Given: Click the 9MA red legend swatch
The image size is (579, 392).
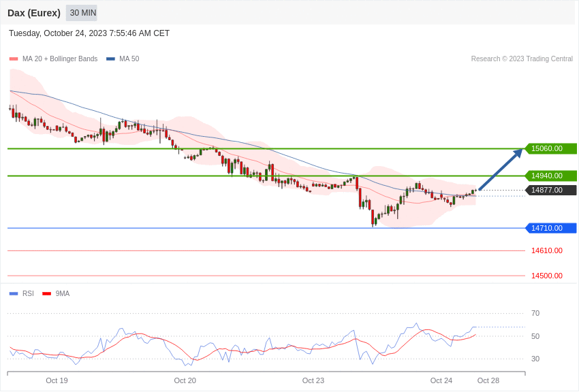Looking at the screenshot, I should click(x=46, y=293).
